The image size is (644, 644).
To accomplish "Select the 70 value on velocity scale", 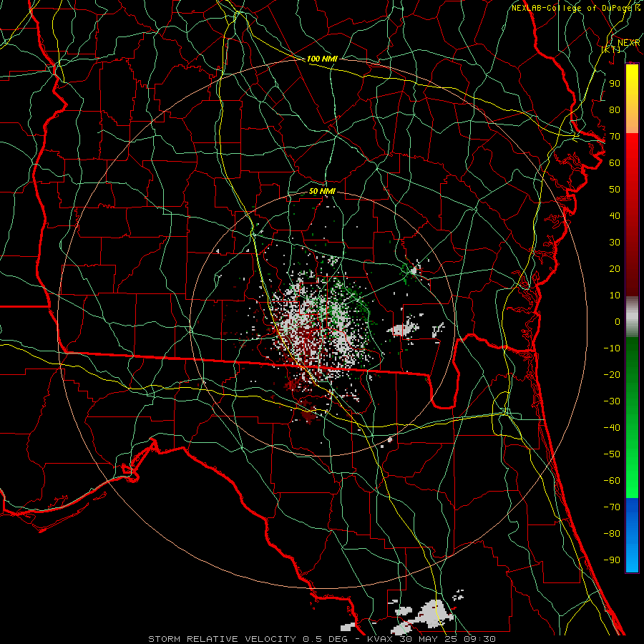I will pyautogui.click(x=615, y=137).
